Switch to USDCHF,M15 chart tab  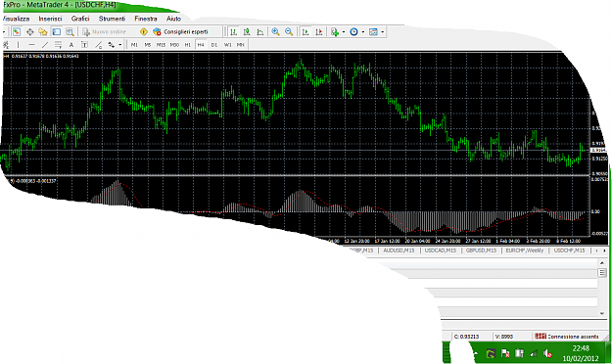click(x=570, y=250)
